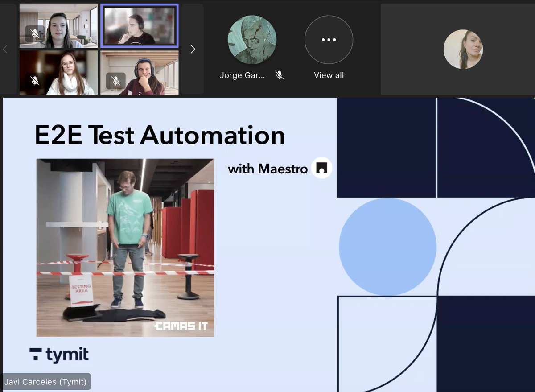Viewport: 535px width, 392px height.
Task: Click muted mic icon on blue-headphones man tile
Action: click(115, 80)
